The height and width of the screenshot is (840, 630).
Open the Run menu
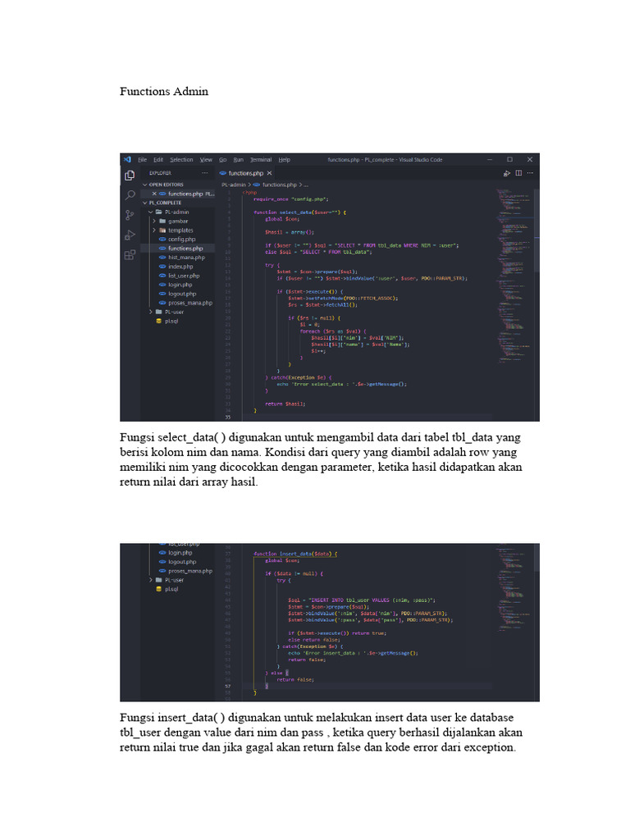pos(239,160)
